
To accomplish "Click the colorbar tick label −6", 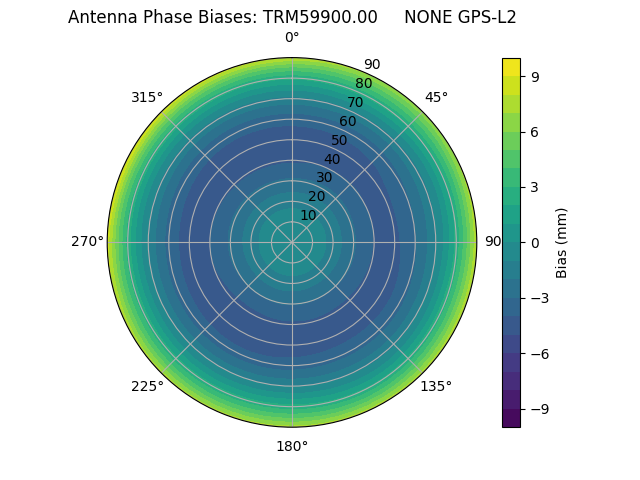I will [x=538, y=353].
